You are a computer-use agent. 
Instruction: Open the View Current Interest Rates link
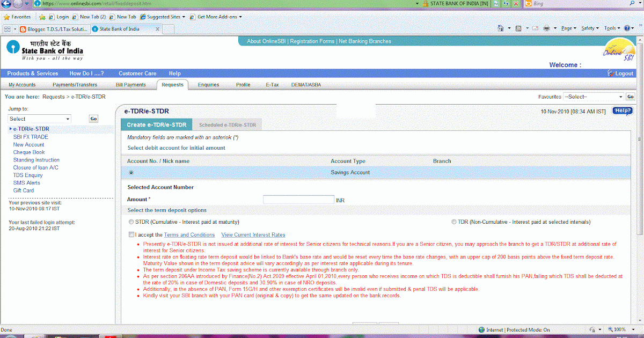pyautogui.click(x=253, y=235)
